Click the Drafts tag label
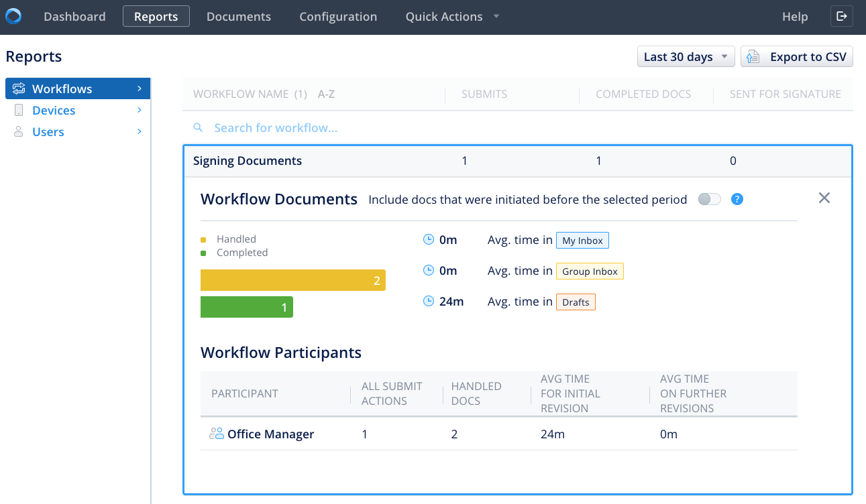The width and height of the screenshot is (866, 504). tap(576, 302)
